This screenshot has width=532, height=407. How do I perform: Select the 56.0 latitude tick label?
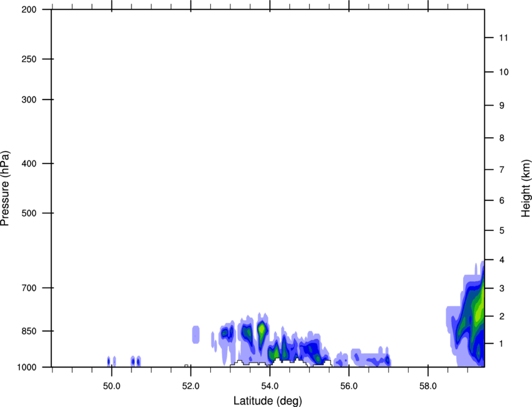coord(349,386)
